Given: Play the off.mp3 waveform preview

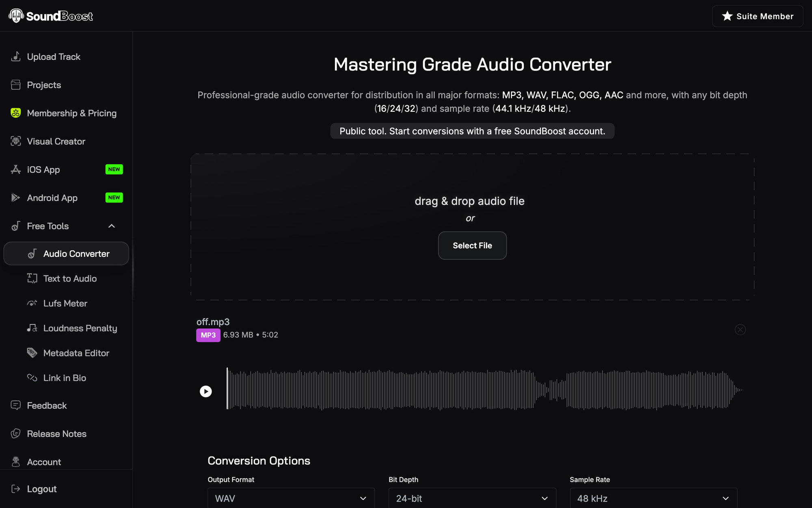Looking at the screenshot, I should pyautogui.click(x=206, y=391).
